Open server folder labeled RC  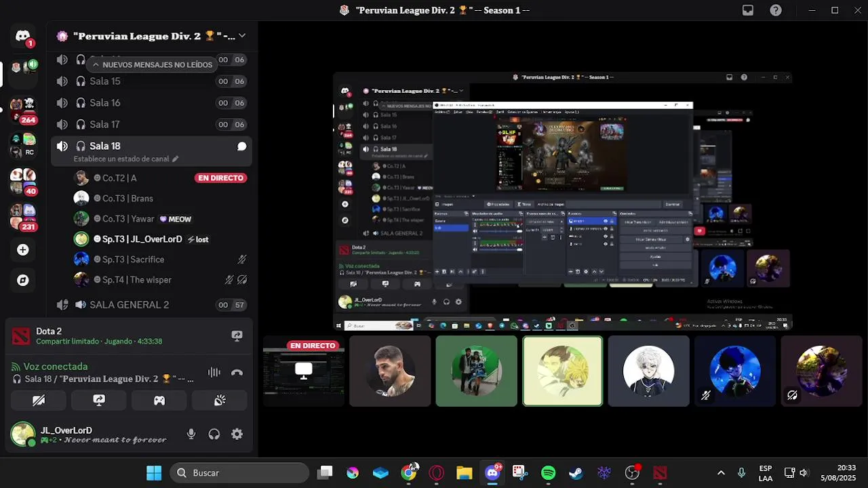click(22, 144)
